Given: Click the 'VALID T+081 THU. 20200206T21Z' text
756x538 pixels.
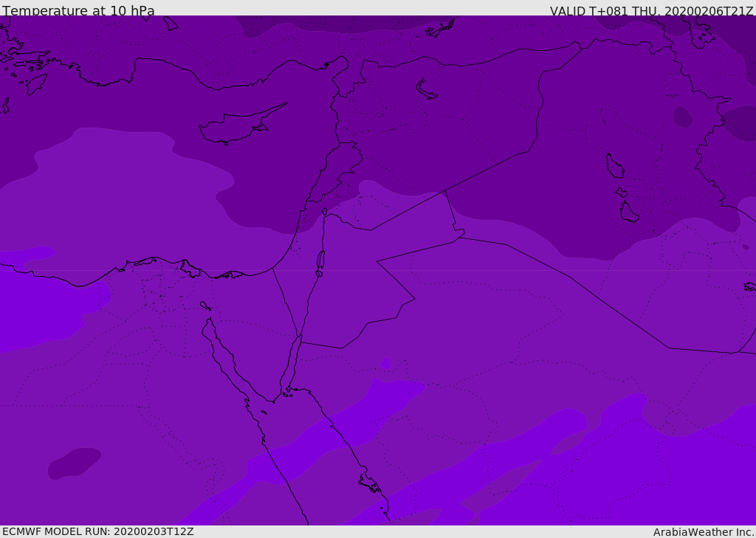Looking at the screenshot, I should 651,11.
